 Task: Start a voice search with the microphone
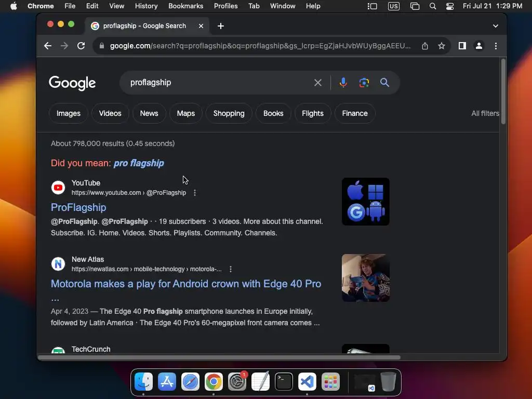tap(343, 83)
